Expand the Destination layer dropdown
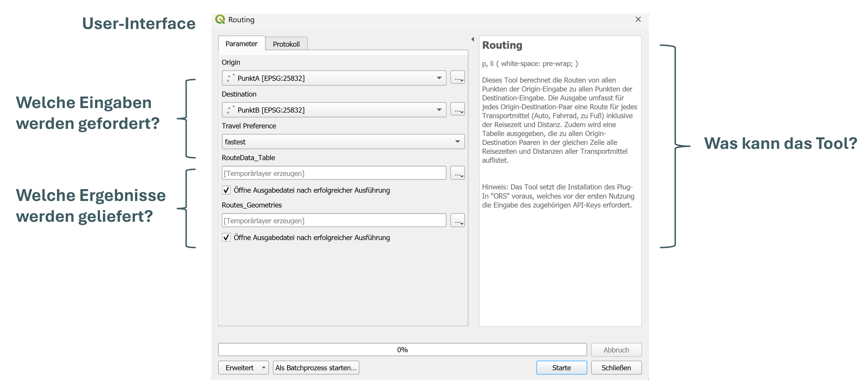This screenshot has width=868, height=387. (439, 110)
